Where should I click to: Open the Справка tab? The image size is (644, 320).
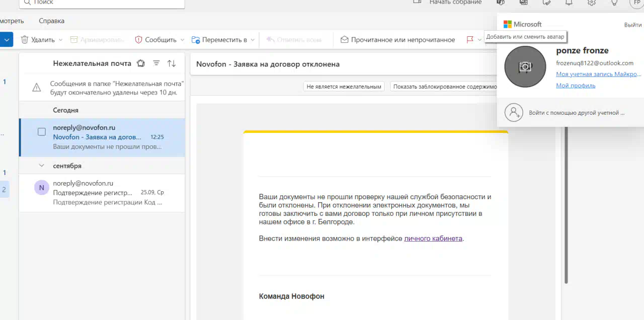(x=52, y=21)
